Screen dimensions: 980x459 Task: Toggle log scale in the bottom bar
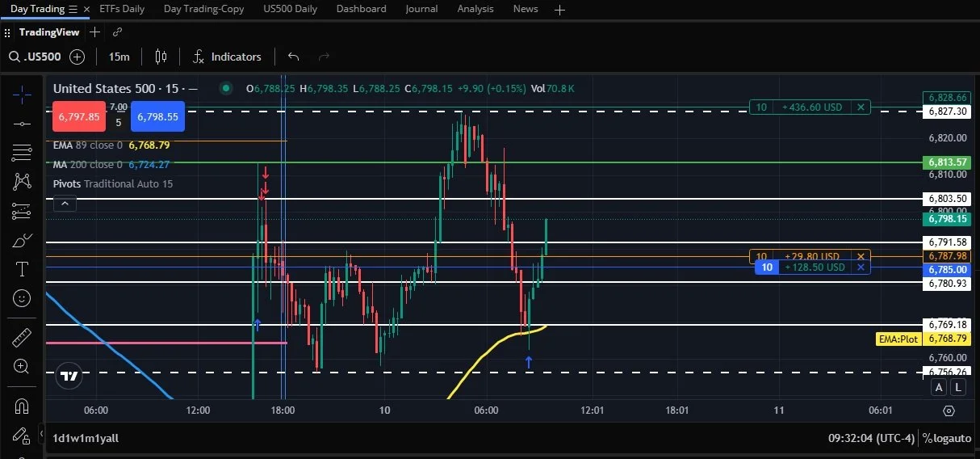coord(940,438)
